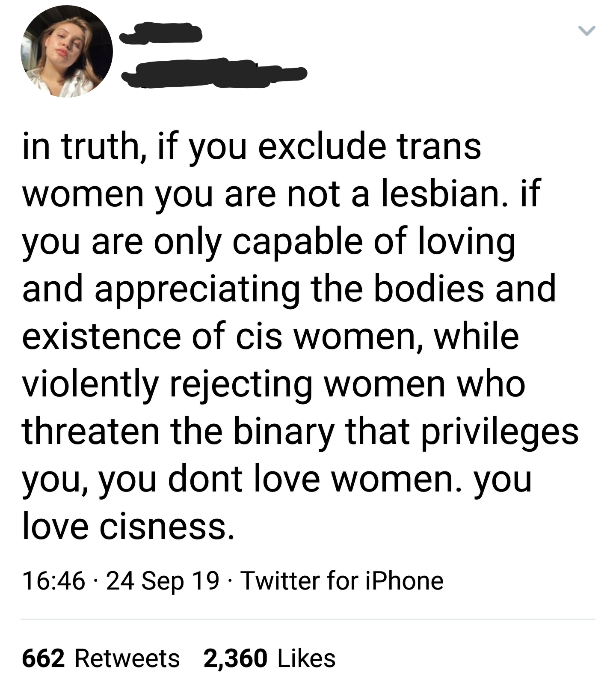616x685 pixels.
Task: View the 2,360 Likes list
Action: pos(269,658)
